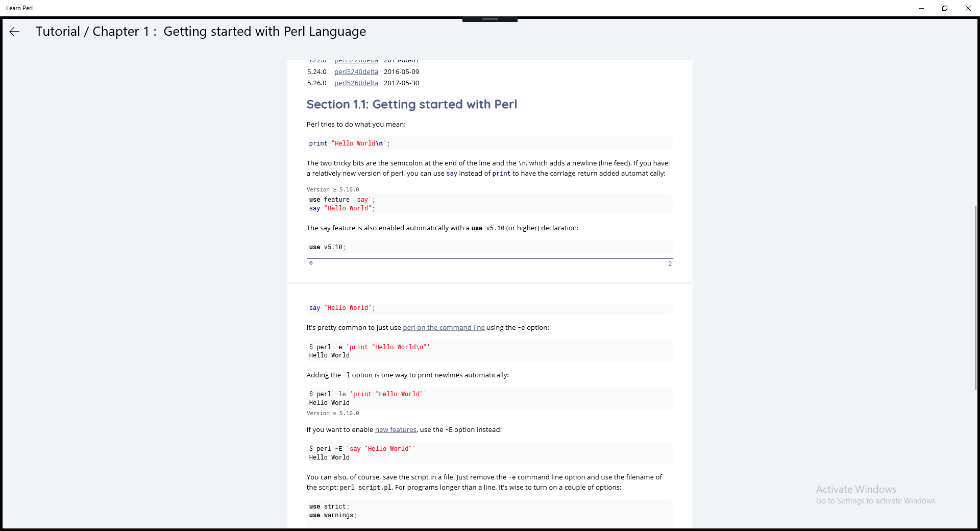Viewport: 980px width, 531px height.
Task: Go back using the arrow icon
Action: 14,32
